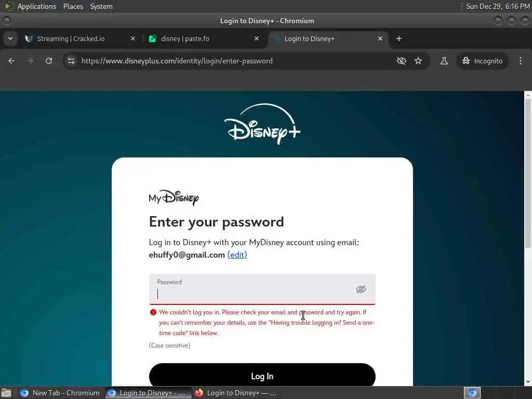Click the Applications menu logo icon
The image size is (532, 399).
click(x=9, y=6)
